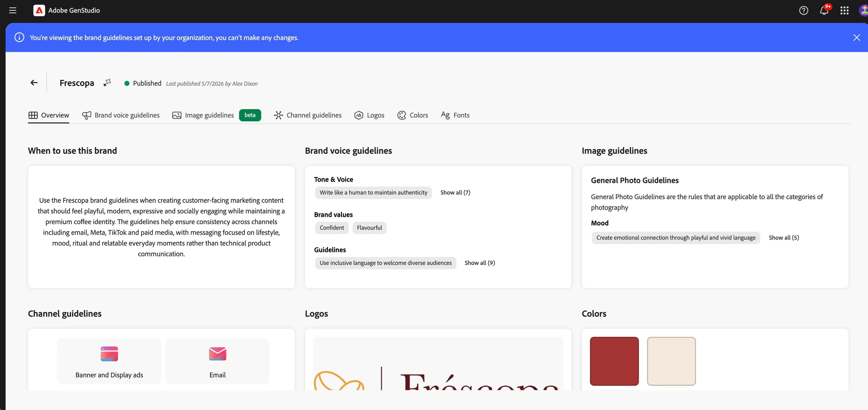Open the Email channel card
Image resolution: width=868 pixels, height=410 pixels.
tap(217, 361)
